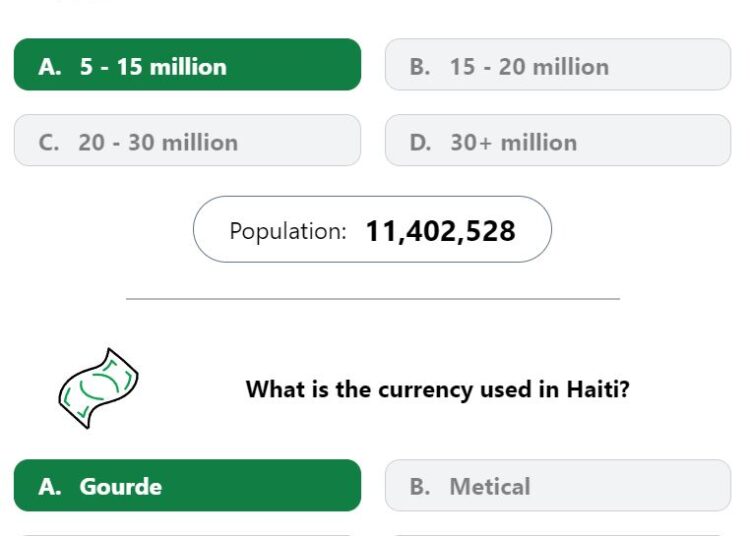Click the "B." letter beside 15 - 20 million
Screen dimensions: 750x536
tap(419, 66)
